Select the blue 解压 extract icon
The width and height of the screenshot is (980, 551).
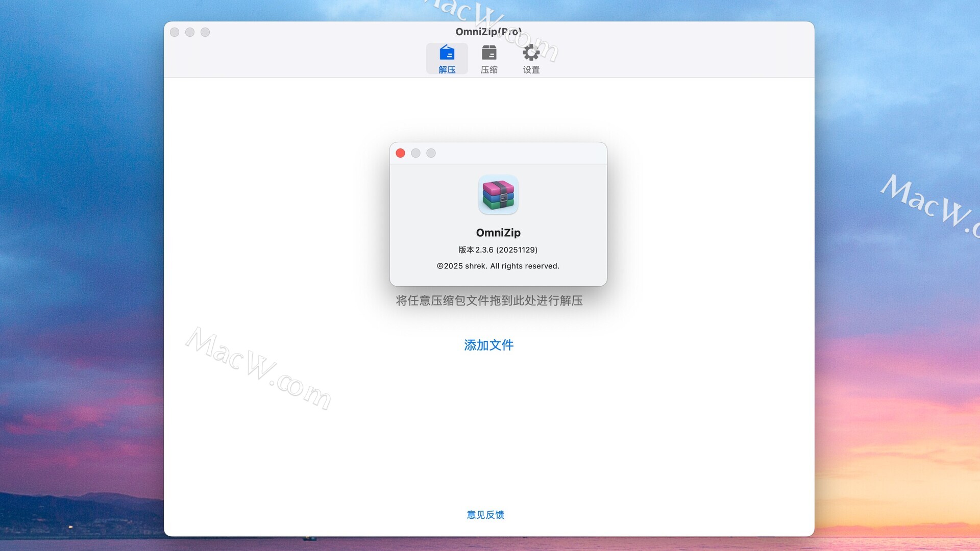pos(447,53)
